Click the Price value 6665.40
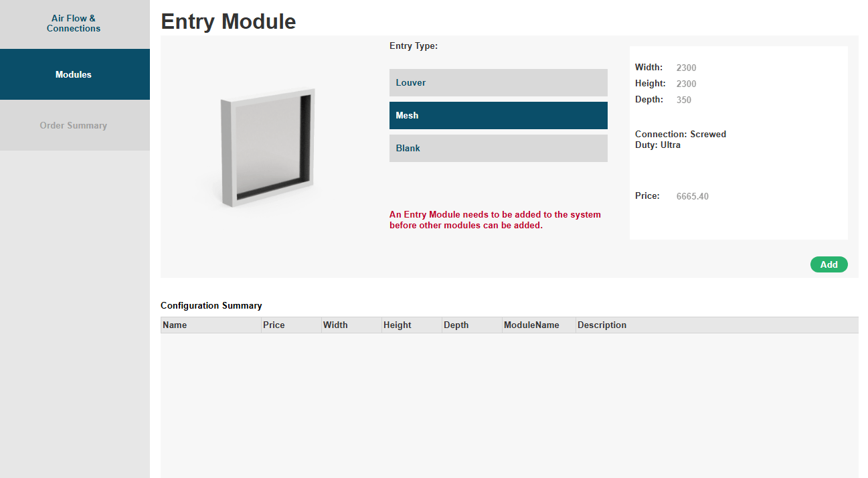Image resolution: width=868 pixels, height=478 pixels. pos(693,196)
